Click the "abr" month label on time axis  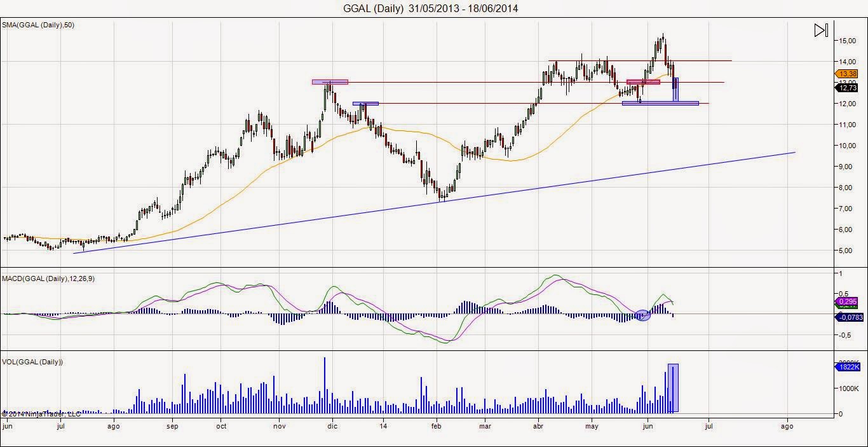539,427
